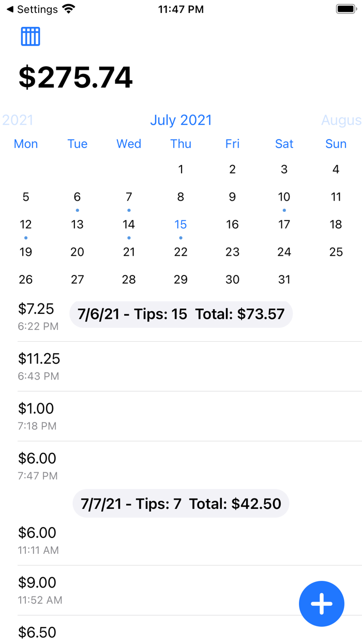Open the 7/6/21 Tips total summary pill
Screen dimensions: 362x644
tap(180, 314)
